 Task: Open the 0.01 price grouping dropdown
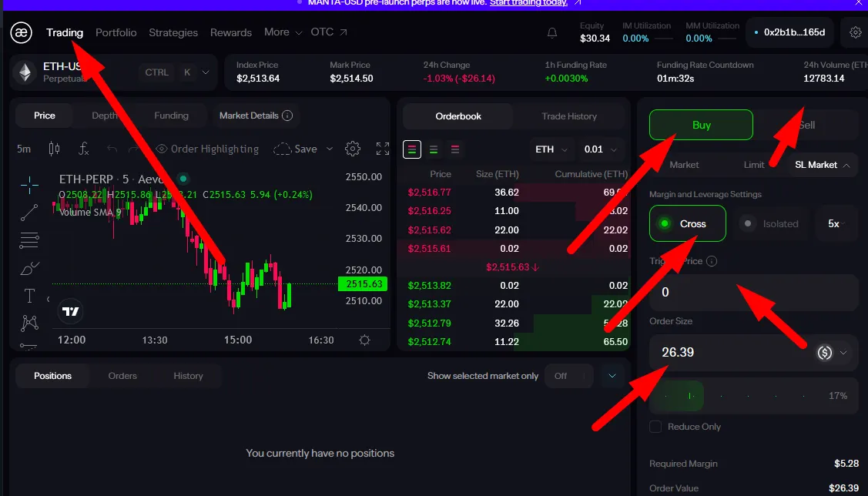(601, 149)
